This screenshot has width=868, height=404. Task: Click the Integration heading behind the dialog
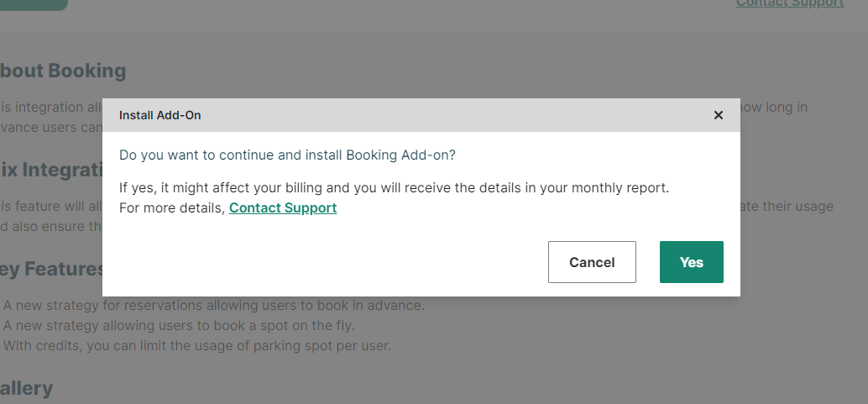52,170
